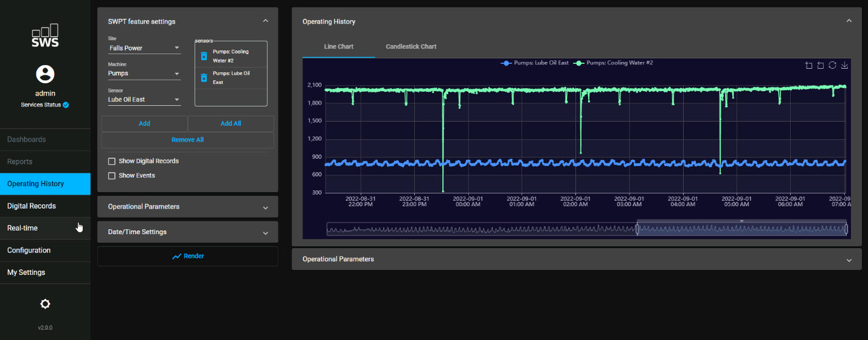Viewport: 868px width, 340px height.
Task: Select Operating History in the sidebar
Action: click(x=45, y=184)
